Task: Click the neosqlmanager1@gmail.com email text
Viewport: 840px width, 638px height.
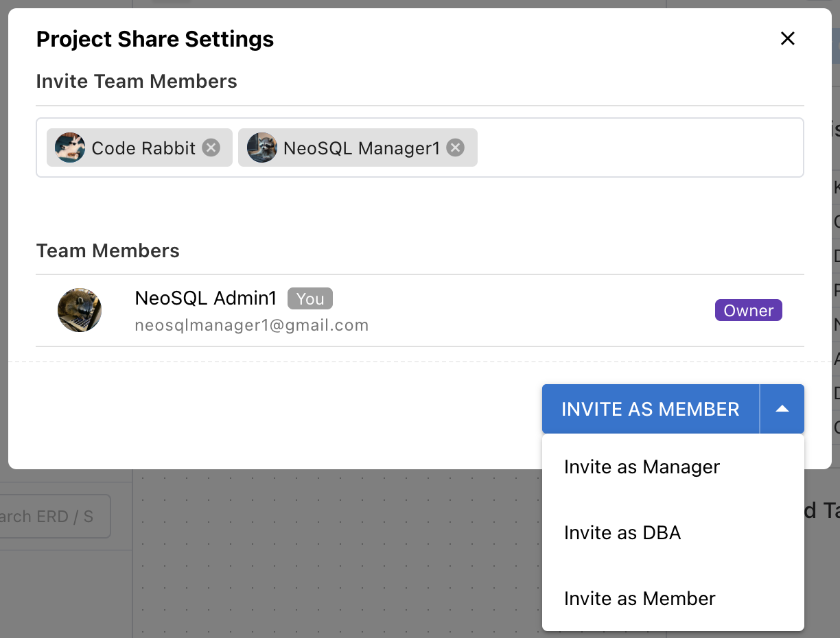Action: pyautogui.click(x=252, y=325)
